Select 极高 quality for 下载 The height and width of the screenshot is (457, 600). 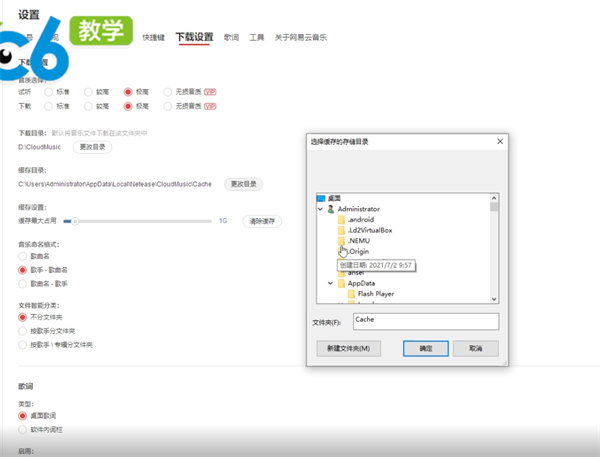click(x=128, y=106)
